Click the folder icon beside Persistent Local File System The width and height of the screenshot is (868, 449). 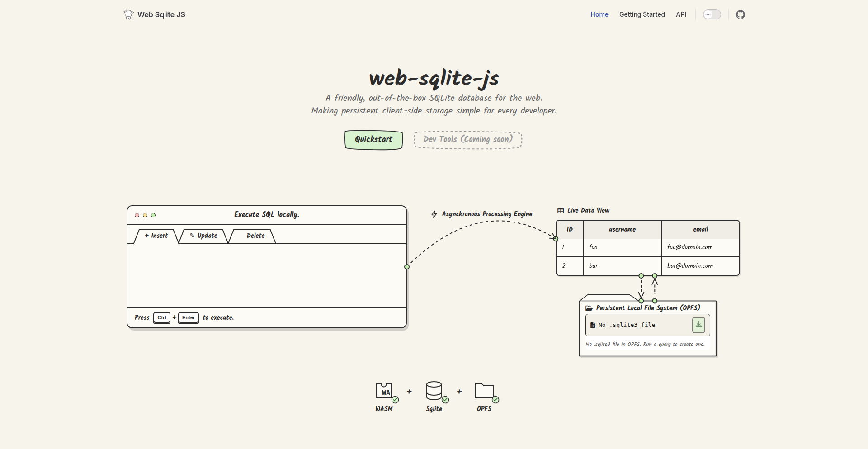(x=589, y=308)
